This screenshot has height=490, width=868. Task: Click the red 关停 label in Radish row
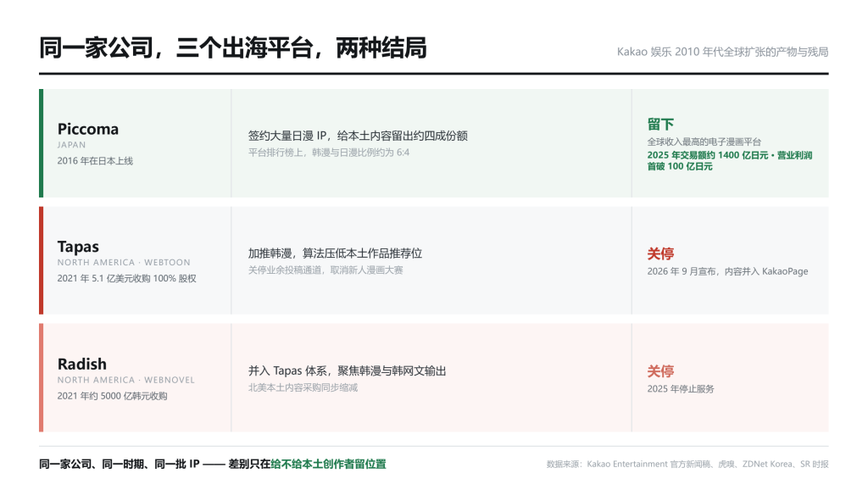coord(660,371)
